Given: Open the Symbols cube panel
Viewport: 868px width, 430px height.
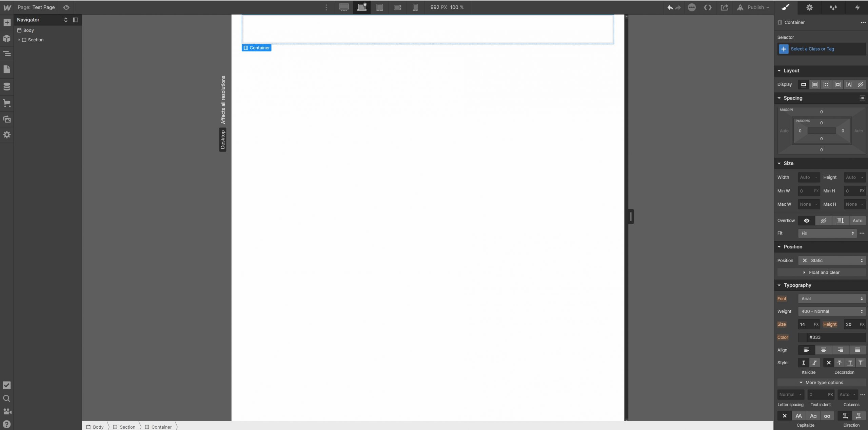Looking at the screenshot, I should (7, 38).
